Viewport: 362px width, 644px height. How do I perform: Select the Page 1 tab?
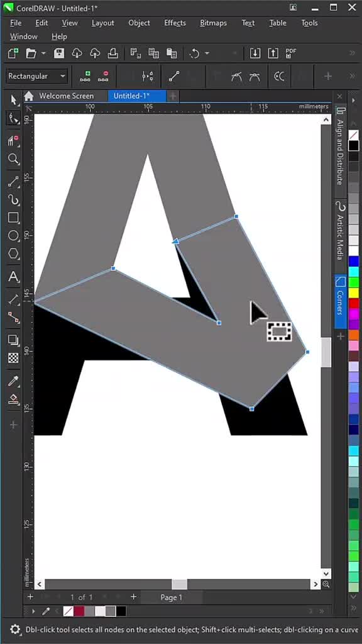coord(172,597)
